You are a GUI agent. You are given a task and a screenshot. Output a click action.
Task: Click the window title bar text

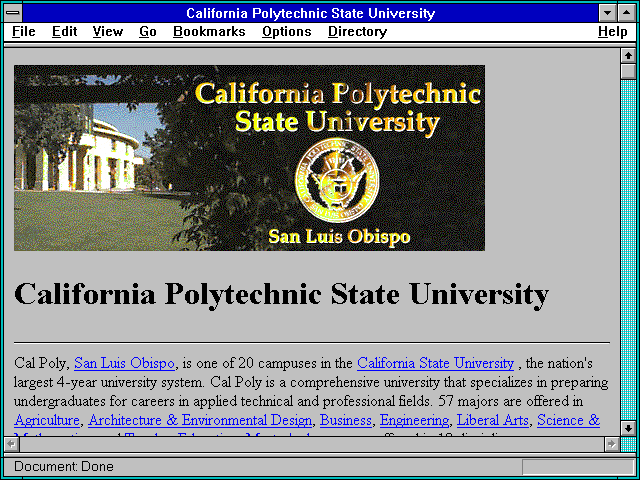pyautogui.click(x=311, y=13)
